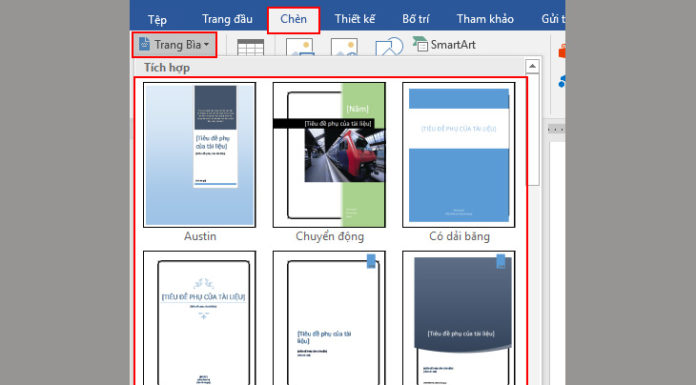Switch to the Bố trí tab

(x=415, y=19)
